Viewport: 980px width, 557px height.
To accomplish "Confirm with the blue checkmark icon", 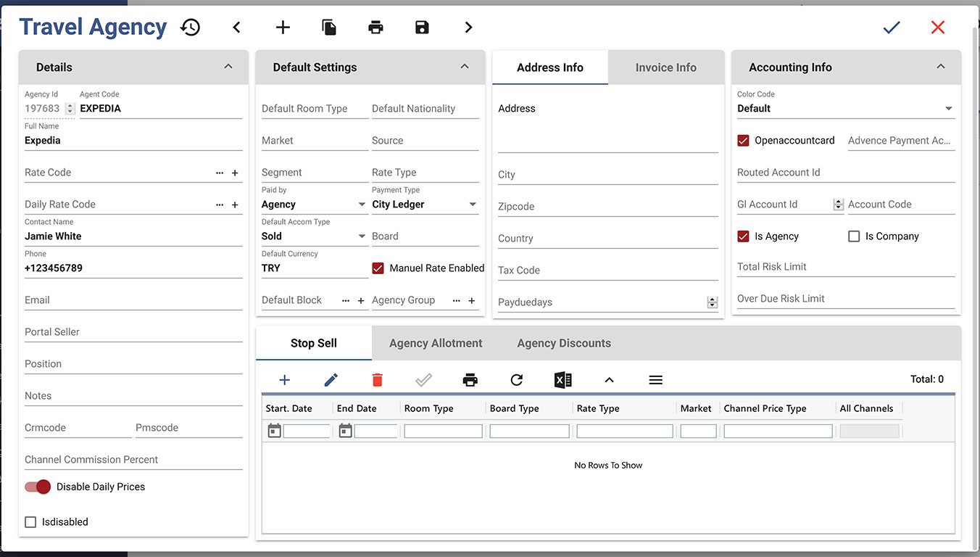I will [x=892, y=28].
